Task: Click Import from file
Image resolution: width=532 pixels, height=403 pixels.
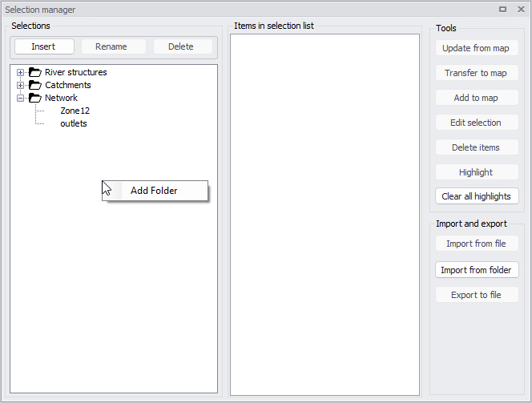Action: point(477,244)
